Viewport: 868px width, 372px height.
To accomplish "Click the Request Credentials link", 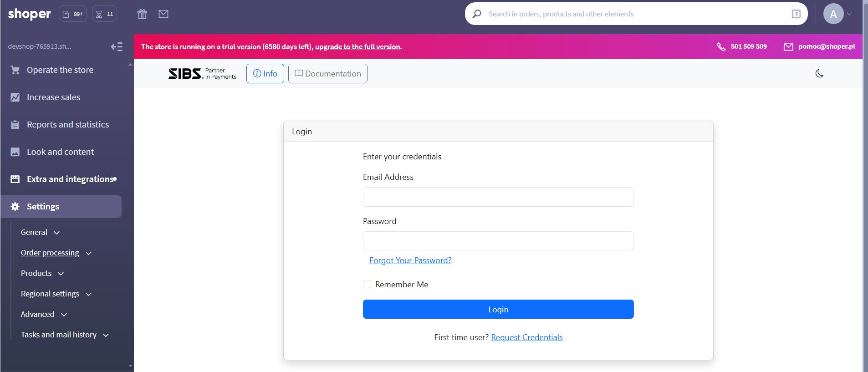I will (526, 337).
